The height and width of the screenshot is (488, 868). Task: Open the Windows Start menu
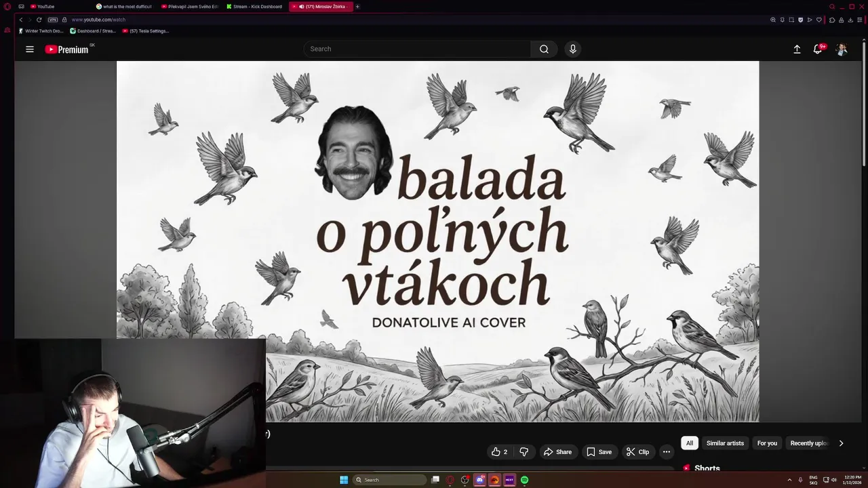pyautogui.click(x=344, y=480)
